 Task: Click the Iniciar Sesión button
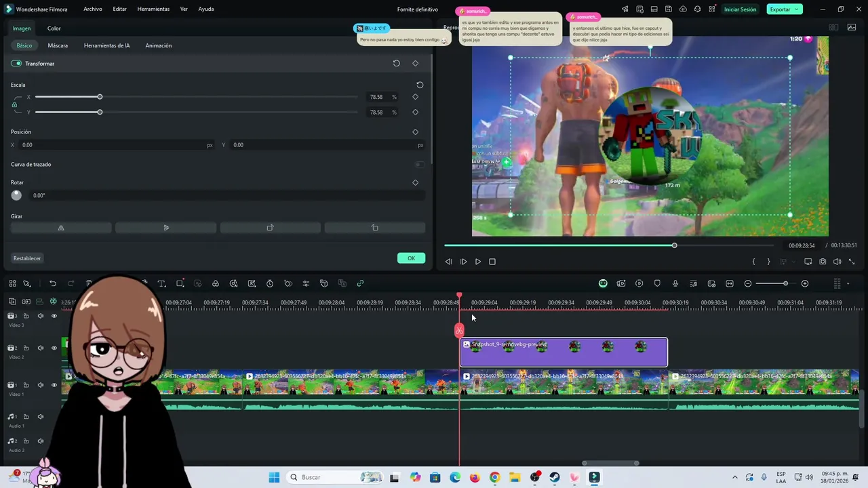tap(740, 9)
